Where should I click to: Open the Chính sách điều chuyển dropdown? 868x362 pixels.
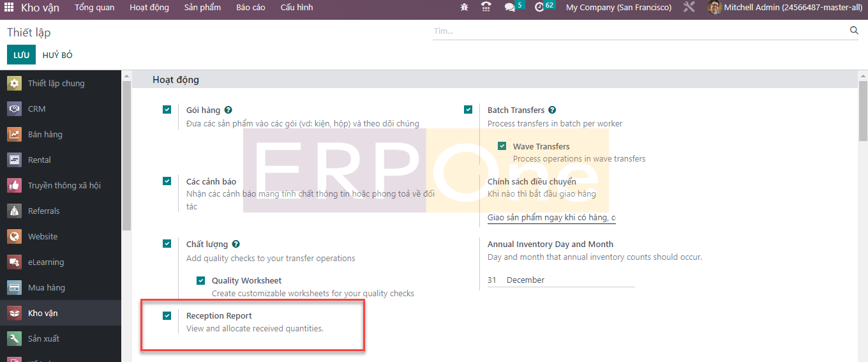551,218
